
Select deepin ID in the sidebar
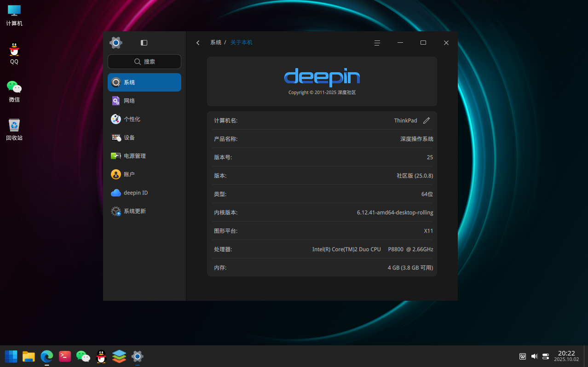point(144,193)
